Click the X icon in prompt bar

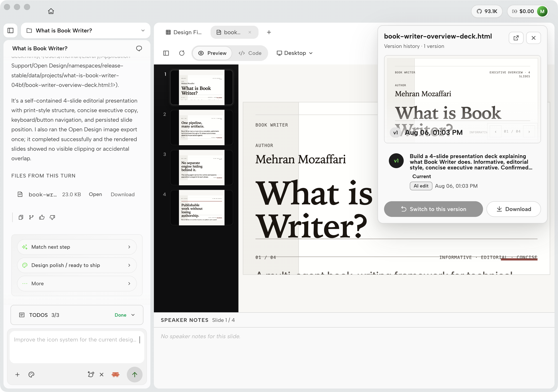coord(102,375)
